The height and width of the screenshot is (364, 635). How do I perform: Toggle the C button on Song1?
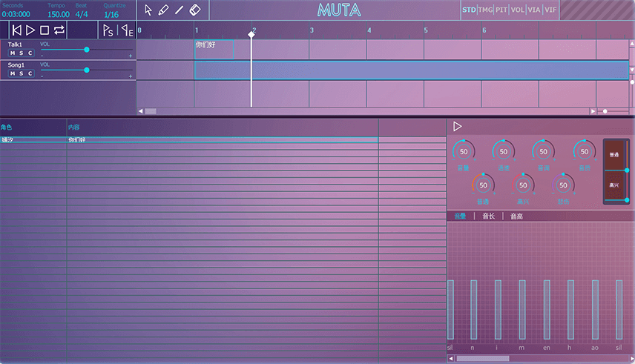click(x=30, y=73)
